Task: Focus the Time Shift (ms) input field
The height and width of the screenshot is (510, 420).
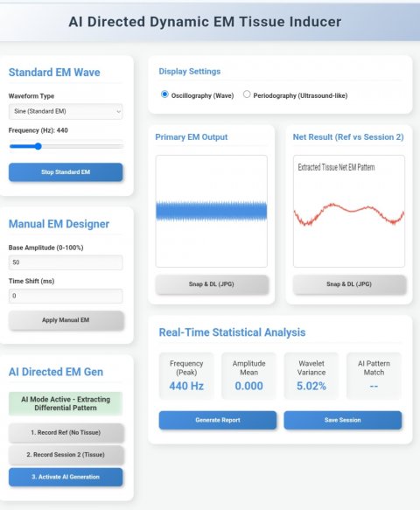Action: [x=66, y=296]
